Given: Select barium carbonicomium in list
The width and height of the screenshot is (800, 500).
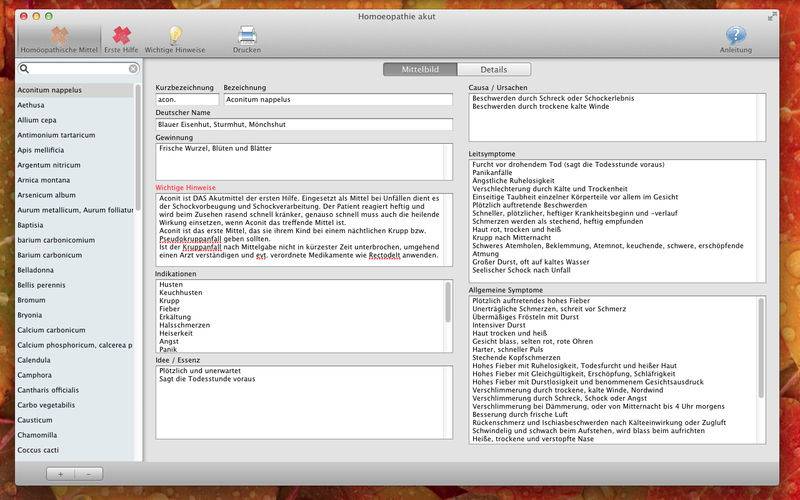Looking at the screenshot, I should (75, 240).
